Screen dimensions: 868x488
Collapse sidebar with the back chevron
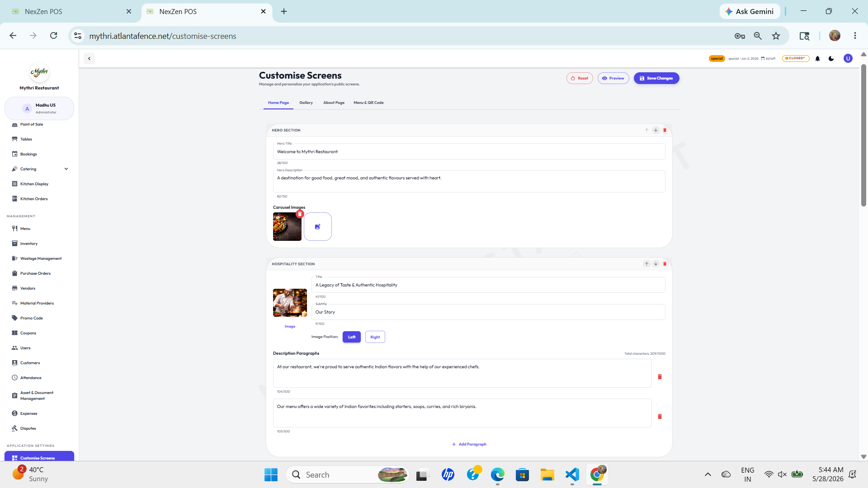pyautogui.click(x=89, y=58)
